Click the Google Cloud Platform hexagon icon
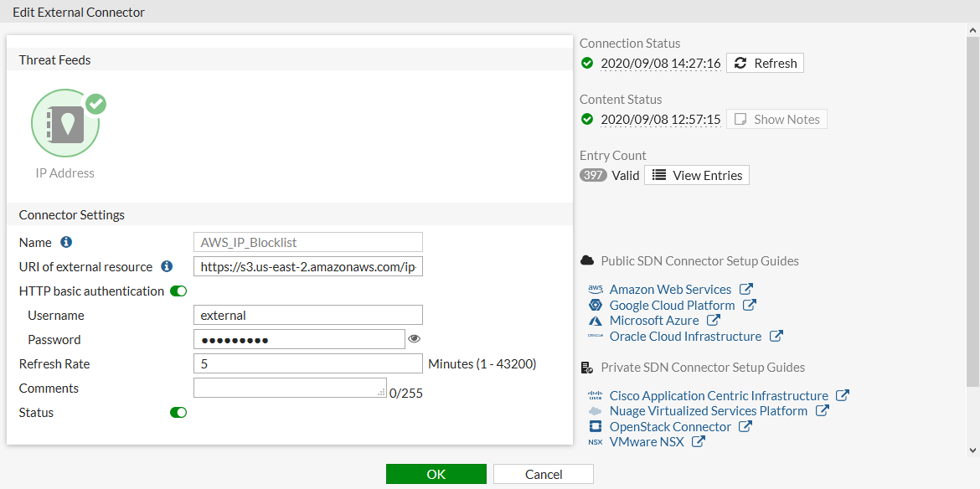Viewport: 980px width, 489px height. click(596, 305)
